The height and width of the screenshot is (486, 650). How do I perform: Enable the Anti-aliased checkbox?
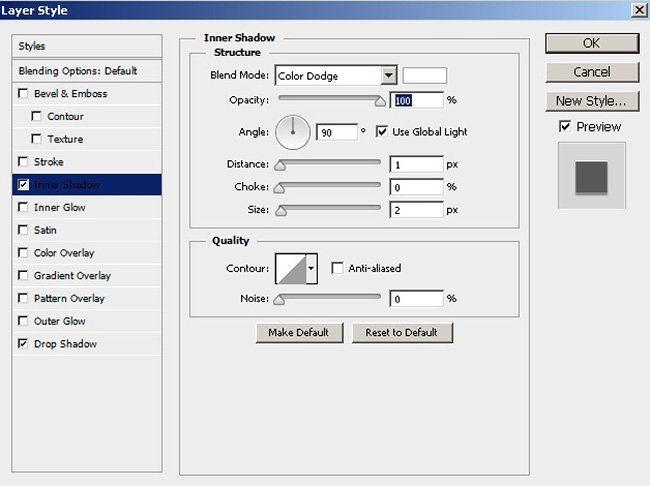(337, 268)
